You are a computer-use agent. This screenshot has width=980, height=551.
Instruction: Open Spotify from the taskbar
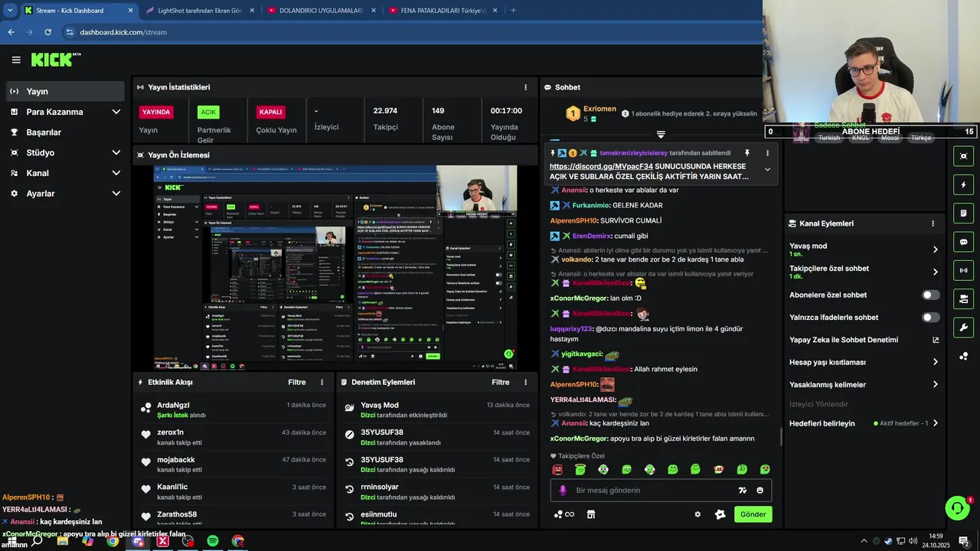[213, 541]
